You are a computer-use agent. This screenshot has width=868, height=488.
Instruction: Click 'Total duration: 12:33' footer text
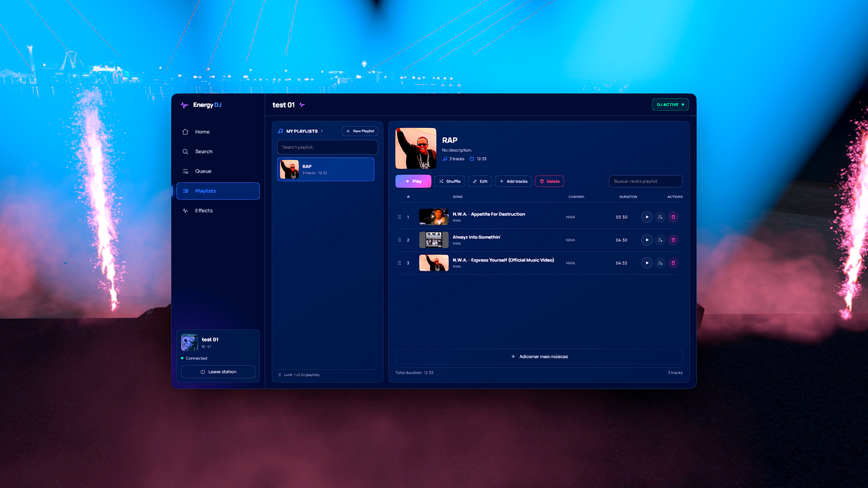tap(414, 373)
